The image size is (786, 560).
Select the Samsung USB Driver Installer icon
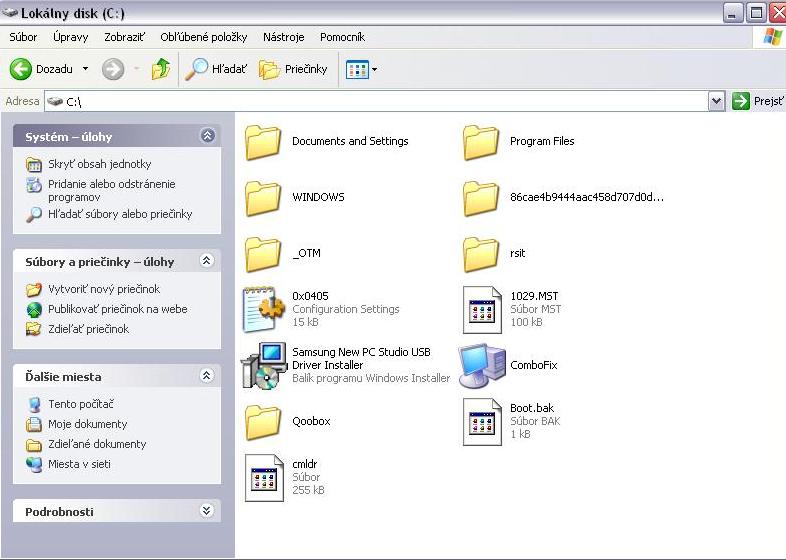click(263, 365)
